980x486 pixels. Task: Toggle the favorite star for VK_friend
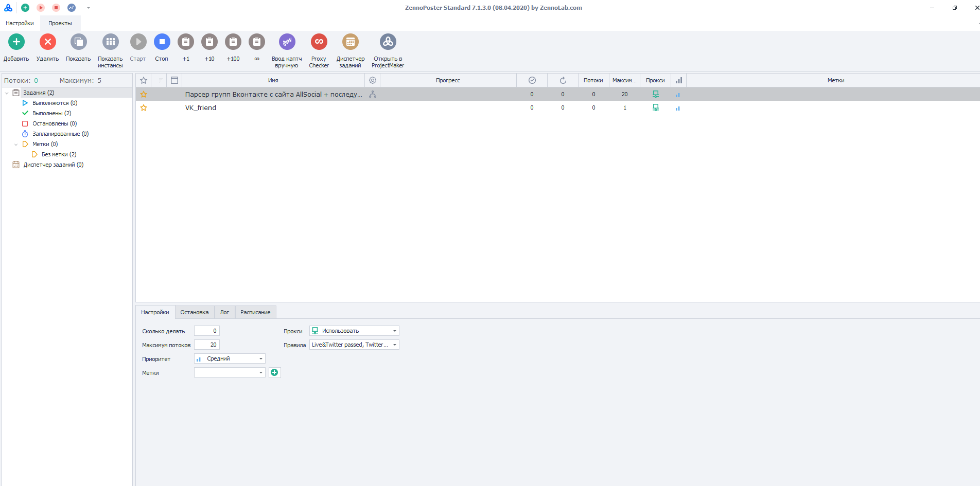coord(144,107)
